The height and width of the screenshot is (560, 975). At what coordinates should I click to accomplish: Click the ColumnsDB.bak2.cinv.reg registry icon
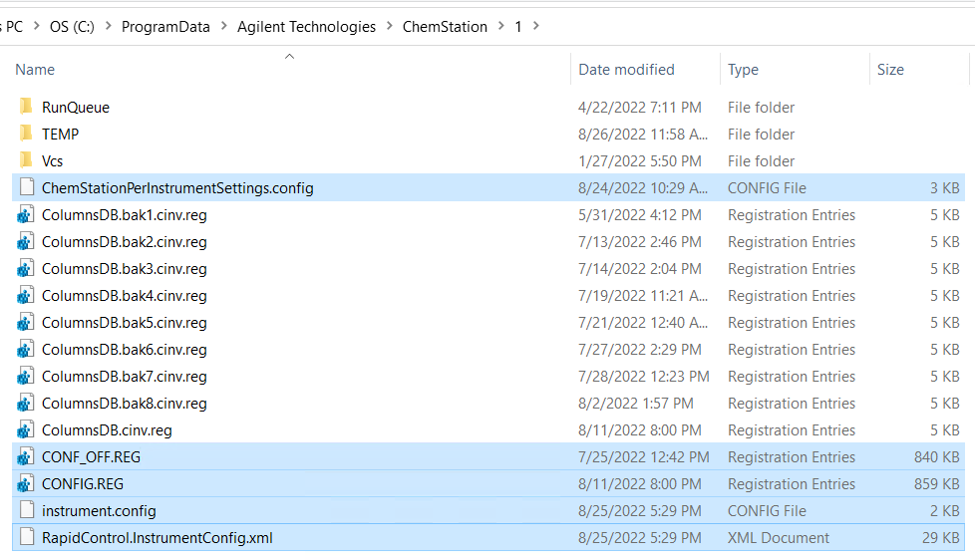tap(25, 242)
